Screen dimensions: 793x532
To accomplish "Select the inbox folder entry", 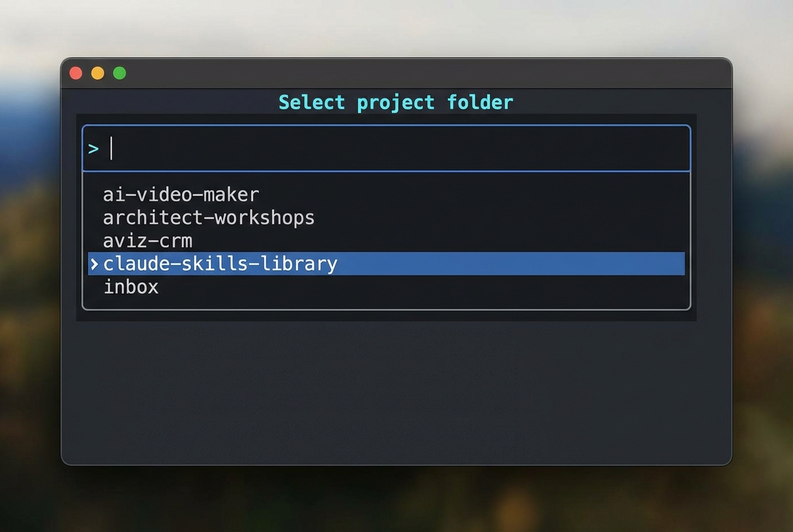I will tap(130, 287).
